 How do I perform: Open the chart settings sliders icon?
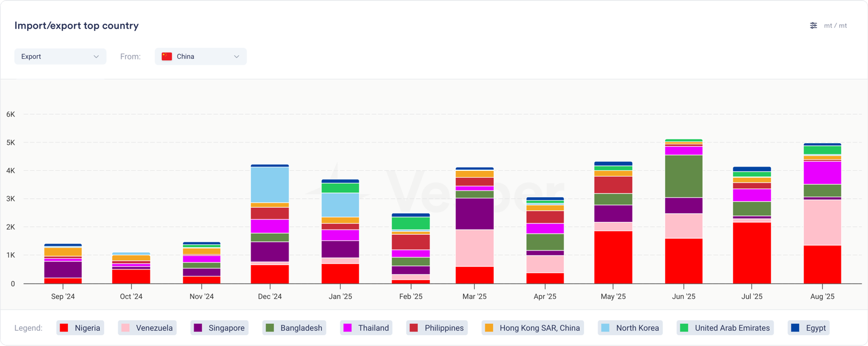pyautogui.click(x=813, y=25)
